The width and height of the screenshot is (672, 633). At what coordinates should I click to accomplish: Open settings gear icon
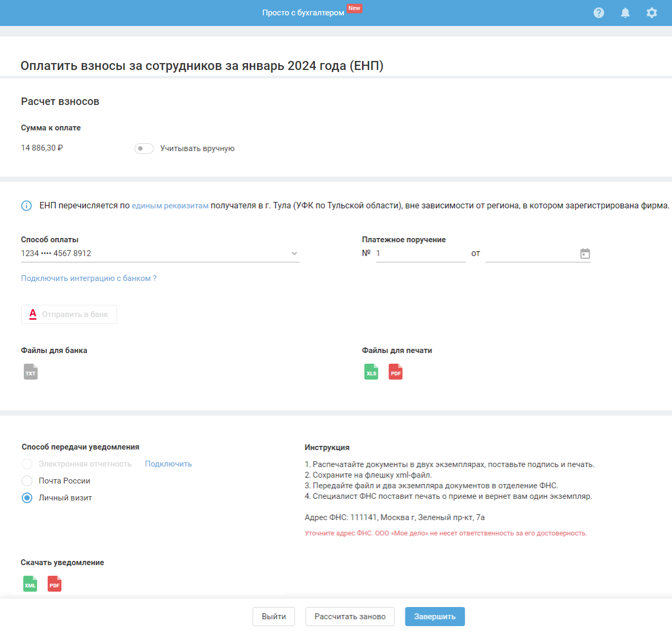point(652,13)
